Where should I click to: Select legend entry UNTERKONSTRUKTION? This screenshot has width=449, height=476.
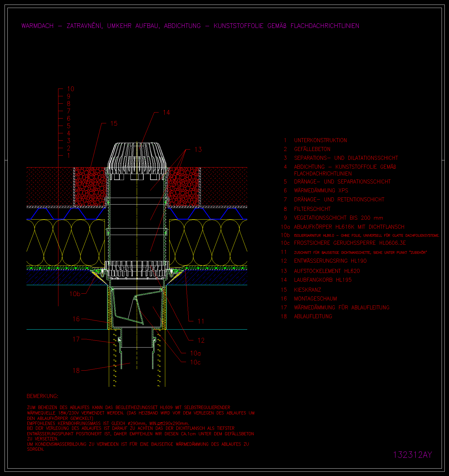[x=321, y=140]
